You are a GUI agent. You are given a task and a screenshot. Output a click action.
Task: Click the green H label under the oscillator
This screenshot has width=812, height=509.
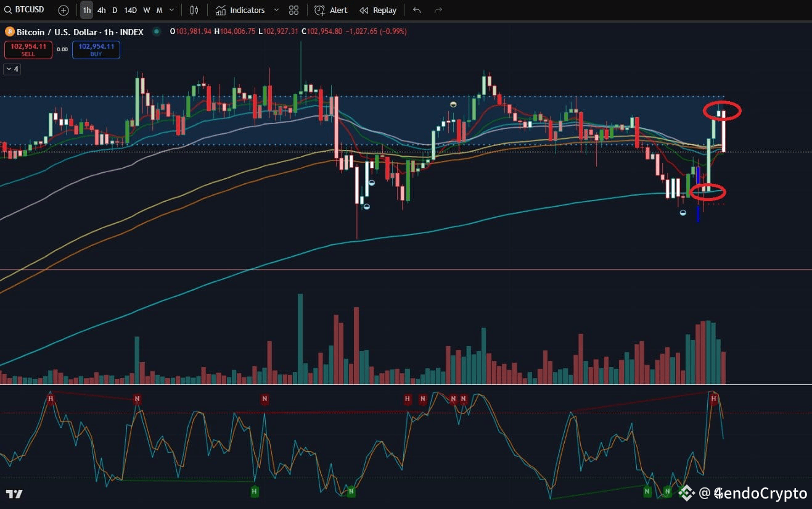click(x=254, y=491)
